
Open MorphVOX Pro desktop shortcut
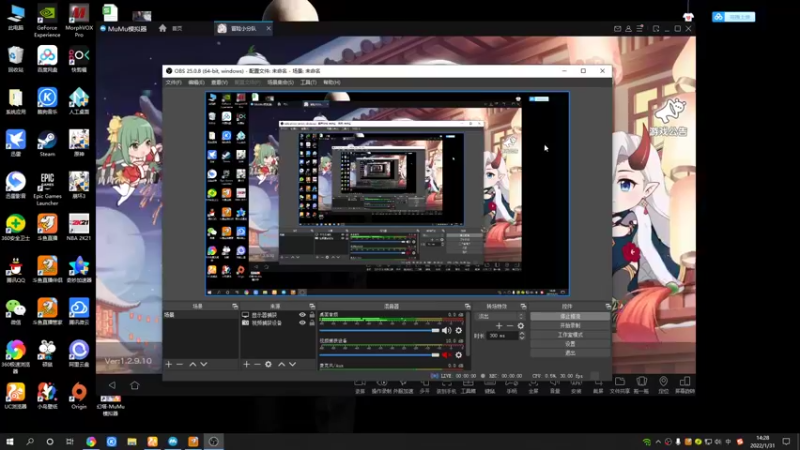coord(79,21)
